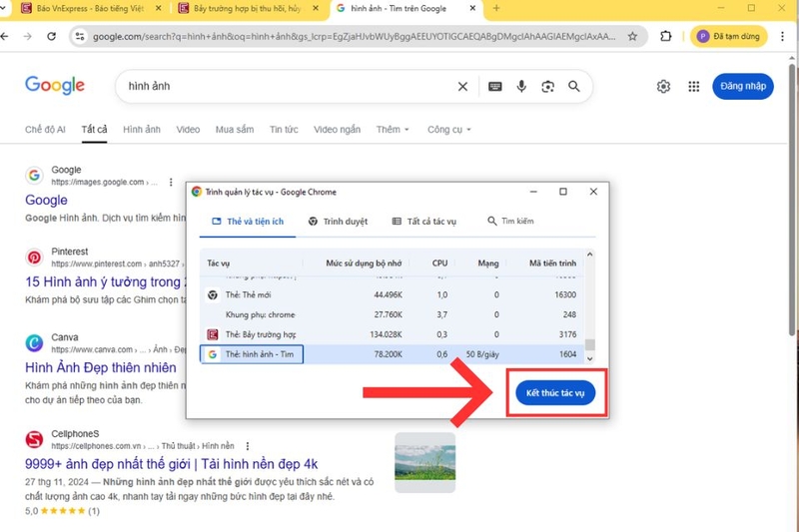The image size is (799, 532).
Task: Close the VnExpress tab
Action: [158, 8]
